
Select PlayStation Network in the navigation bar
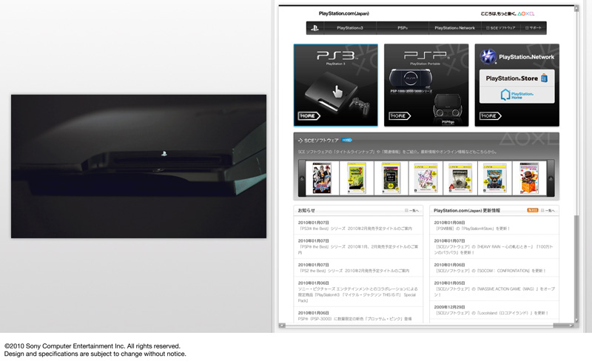(x=454, y=28)
